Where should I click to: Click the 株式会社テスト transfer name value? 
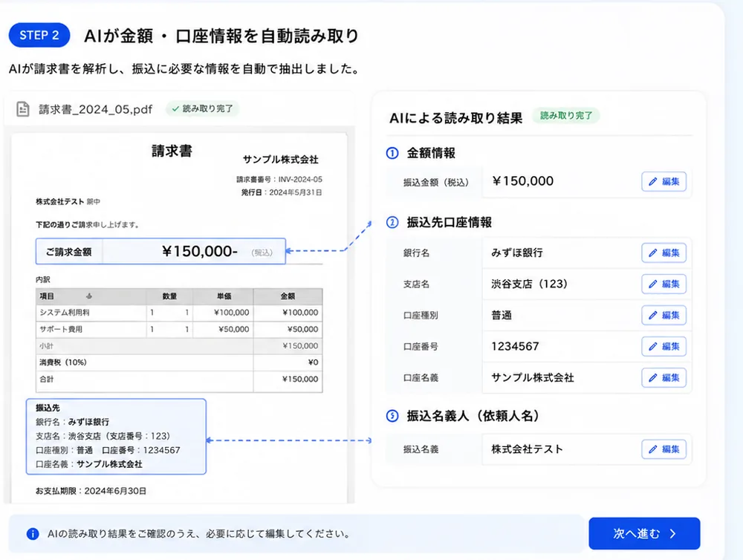point(527,449)
